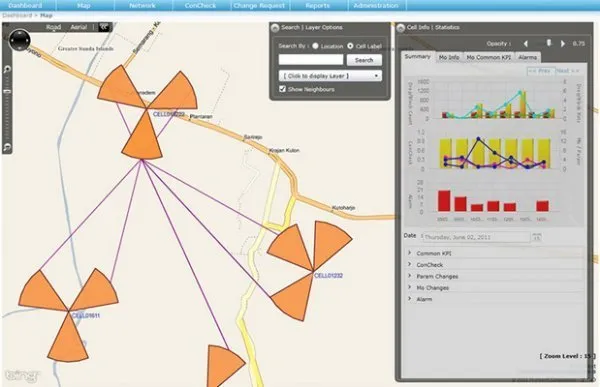Viewport: 600px width, 387px height.
Task: Open the date picker calendar icon
Action: [536, 237]
